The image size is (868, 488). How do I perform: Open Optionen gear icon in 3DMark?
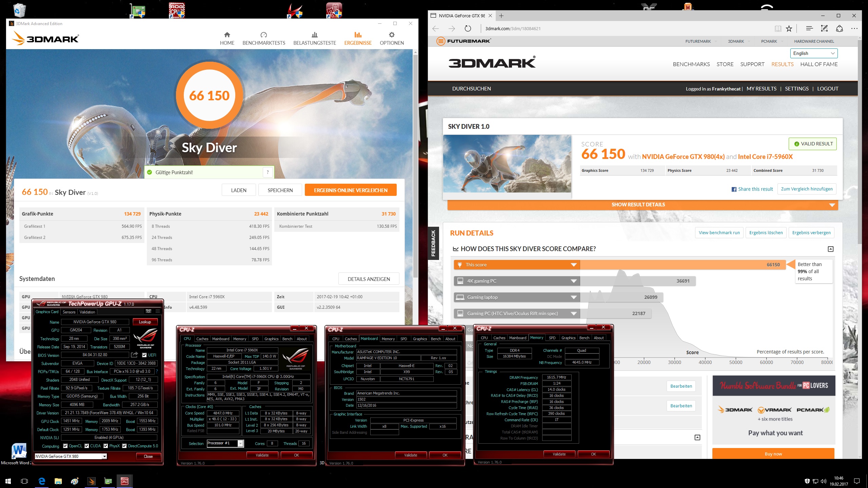pos(392,35)
